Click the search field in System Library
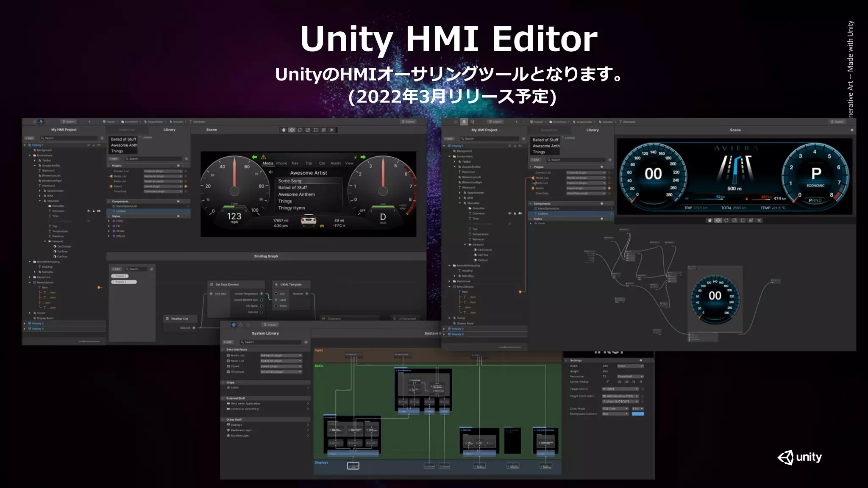The height and width of the screenshot is (488, 868). tap(271, 342)
